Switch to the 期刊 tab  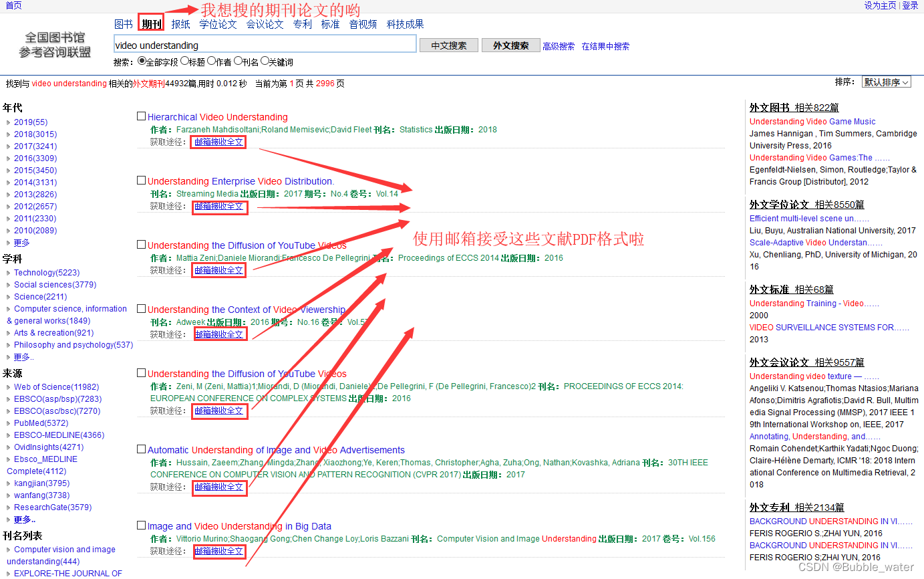tap(151, 24)
